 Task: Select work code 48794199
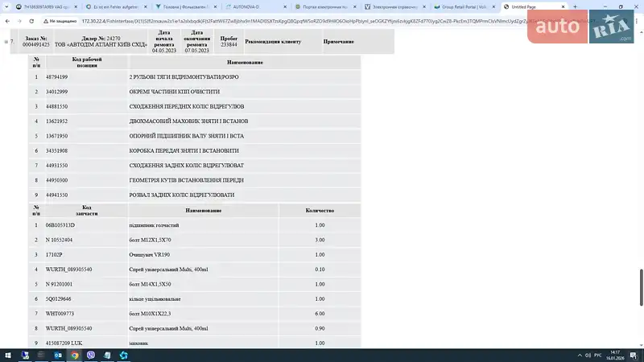(56, 77)
